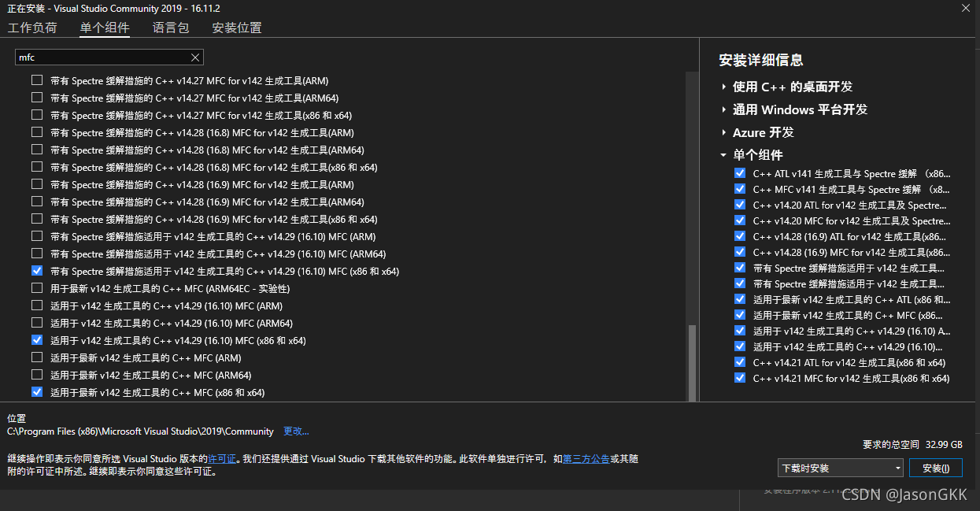The height and width of the screenshot is (511, 980).
Task: Click 更改... link to change location
Action: (x=296, y=431)
